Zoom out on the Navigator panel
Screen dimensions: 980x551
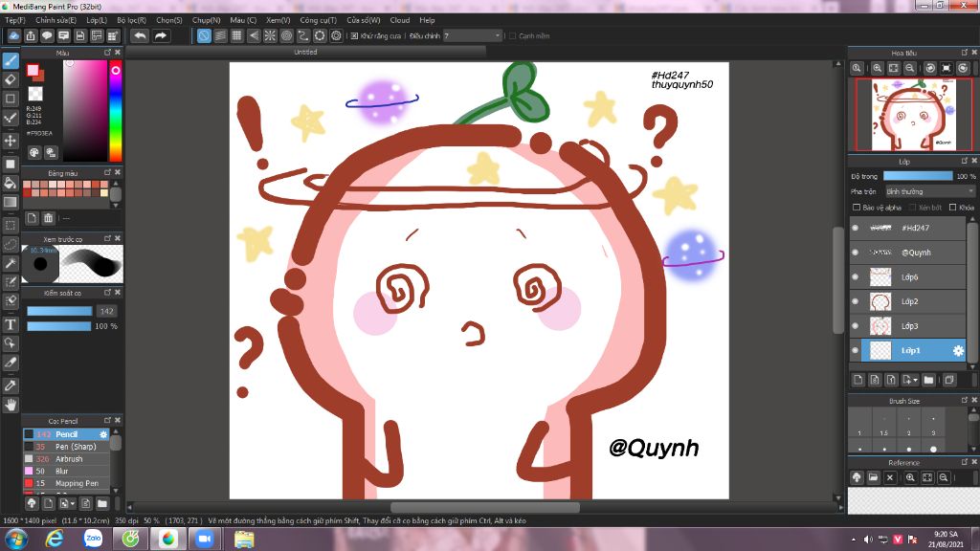coord(910,68)
